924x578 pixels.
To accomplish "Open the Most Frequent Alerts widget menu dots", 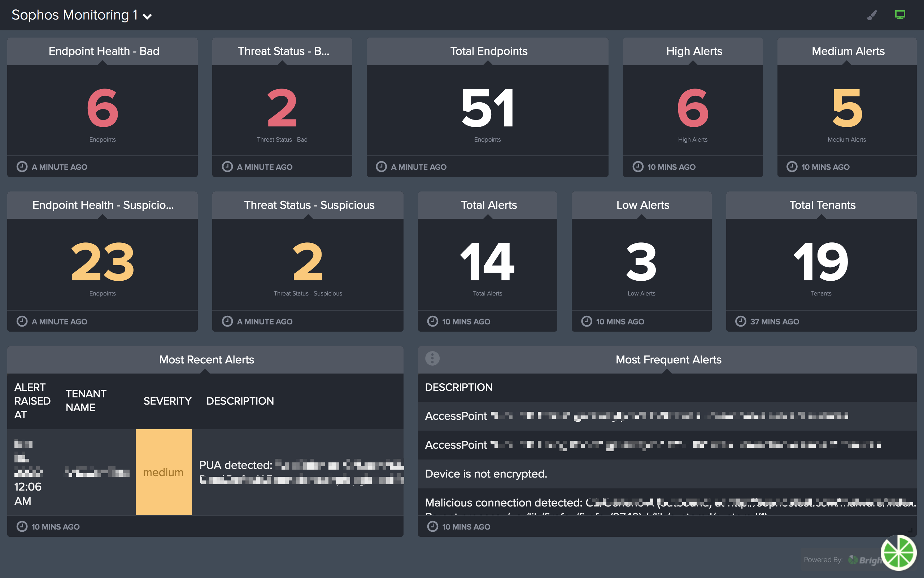I will 432,359.
